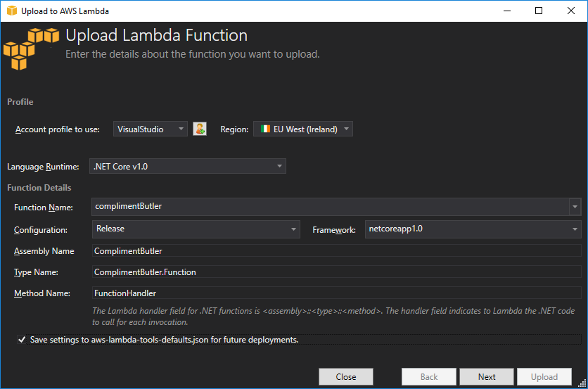This screenshot has width=588, height=389.
Task: Expand the Framework dropdown
Action: point(473,229)
